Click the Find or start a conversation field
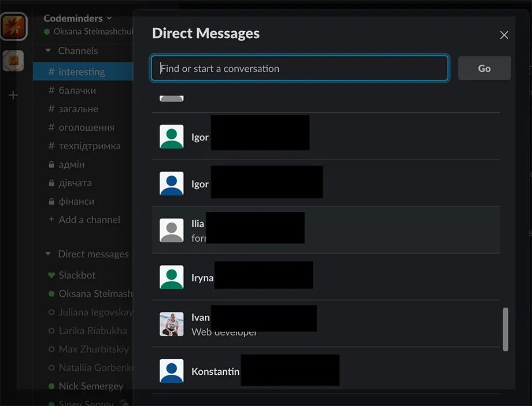532x406 pixels. pyautogui.click(x=299, y=68)
